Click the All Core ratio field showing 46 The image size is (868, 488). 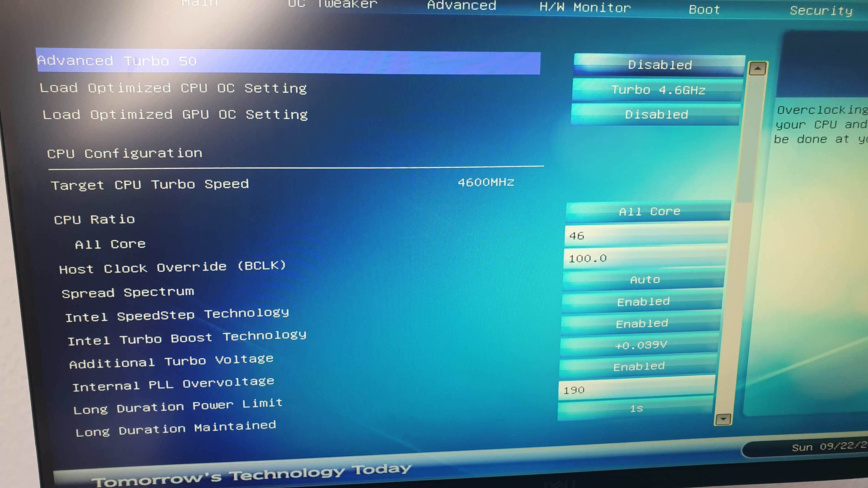point(647,235)
